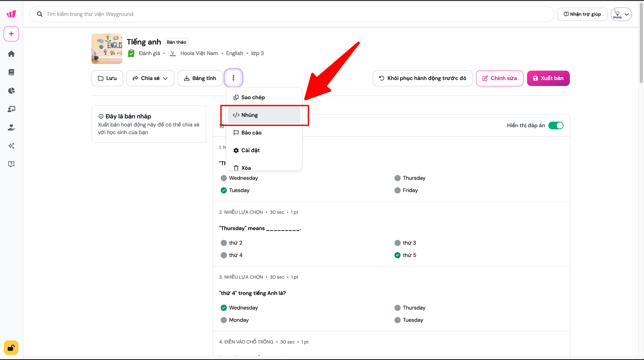The width and height of the screenshot is (644, 360).
Task: Click the AI sparkle icon in sidebar
Action: point(11,146)
